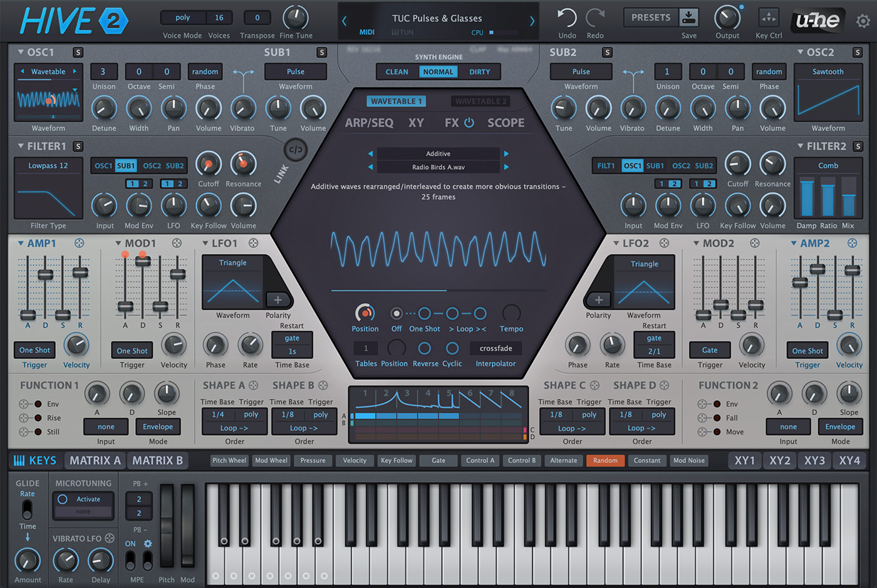Click the save preset icon next to PRESETS
This screenshot has width=877, height=588.
pyautogui.click(x=688, y=18)
